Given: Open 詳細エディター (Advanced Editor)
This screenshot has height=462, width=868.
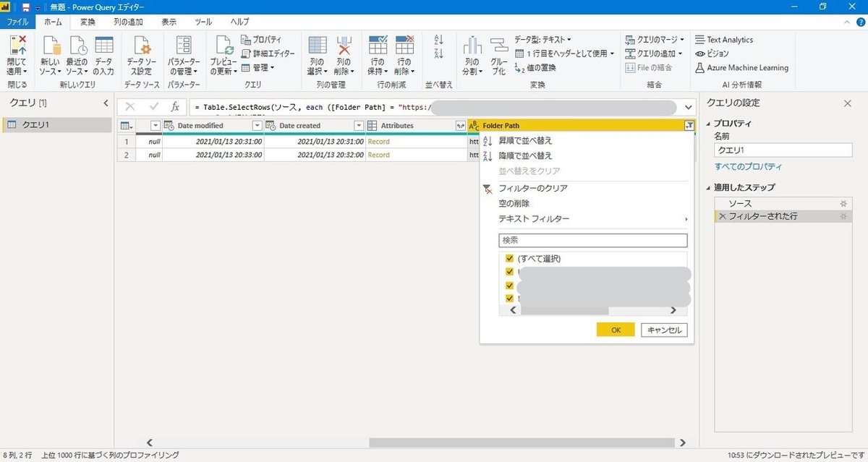Looking at the screenshot, I should click(268, 54).
